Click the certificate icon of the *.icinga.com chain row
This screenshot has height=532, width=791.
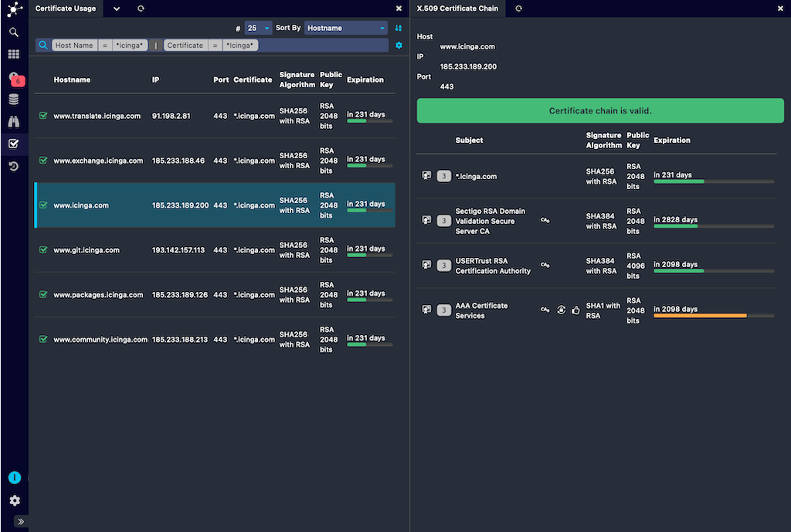(x=426, y=175)
